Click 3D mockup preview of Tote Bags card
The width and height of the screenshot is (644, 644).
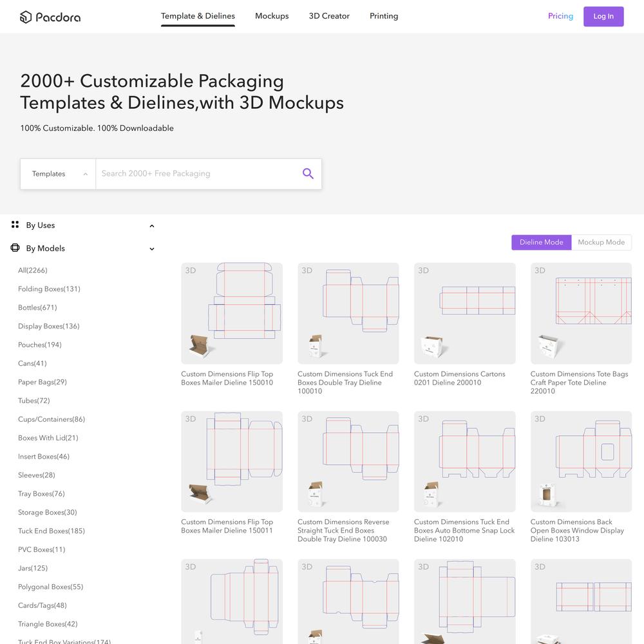click(x=548, y=346)
